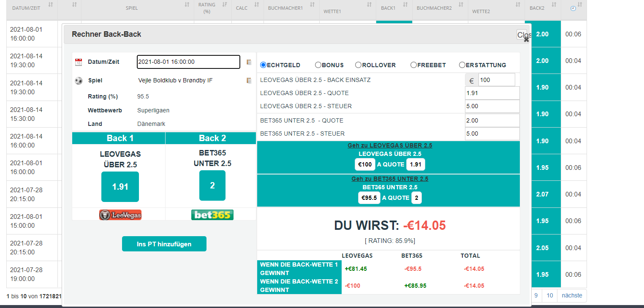Sort by DATUM/ZEIT column arrows
Image resolution: width=644 pixels, height=308 pixels.
[x=51, y=5]
